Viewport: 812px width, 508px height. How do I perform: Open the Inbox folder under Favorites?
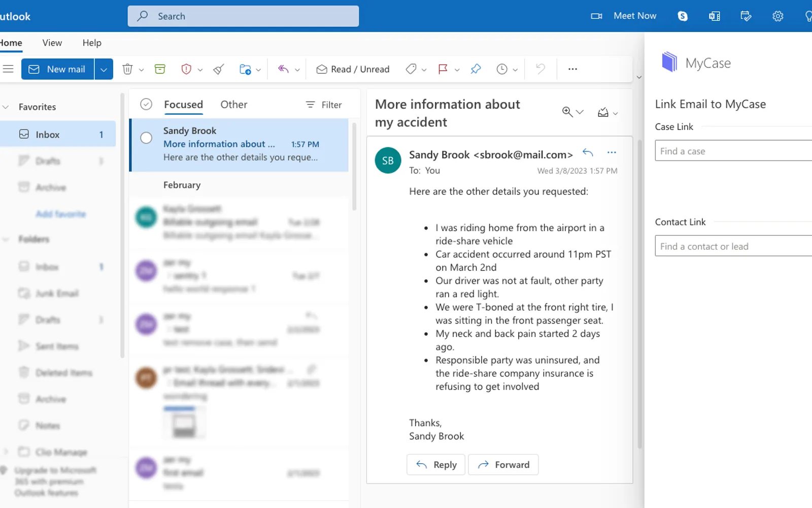click(58, 134)
